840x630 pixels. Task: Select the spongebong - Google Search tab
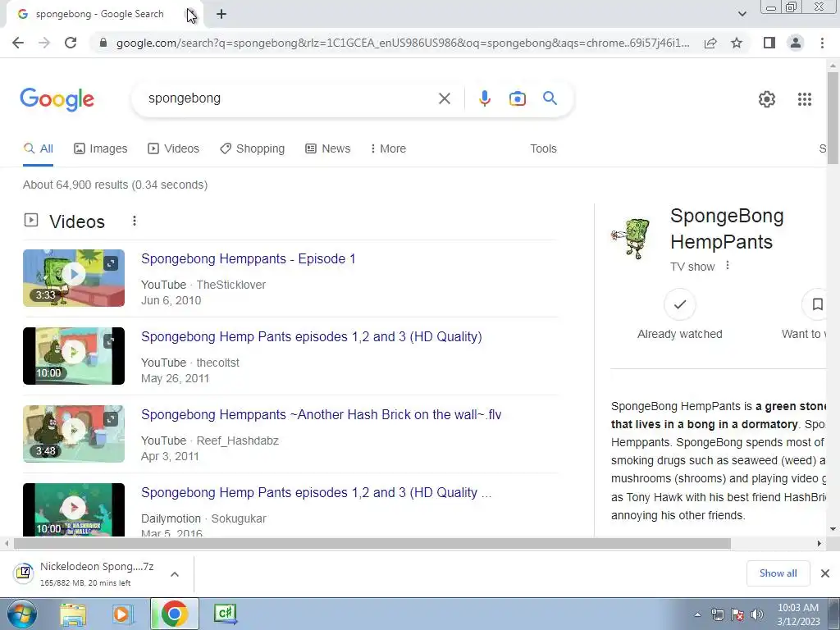pyautogui.click(x=99, y=15)
